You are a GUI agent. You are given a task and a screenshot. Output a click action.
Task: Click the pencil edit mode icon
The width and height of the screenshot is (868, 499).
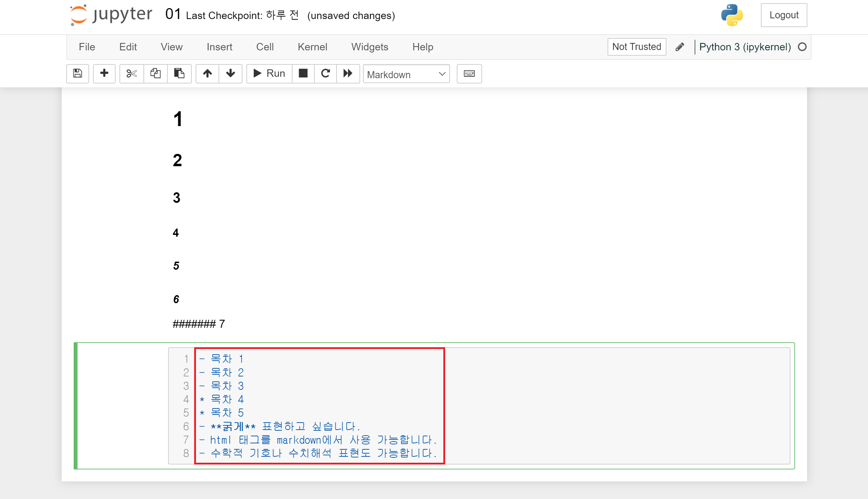coord(680,47)
